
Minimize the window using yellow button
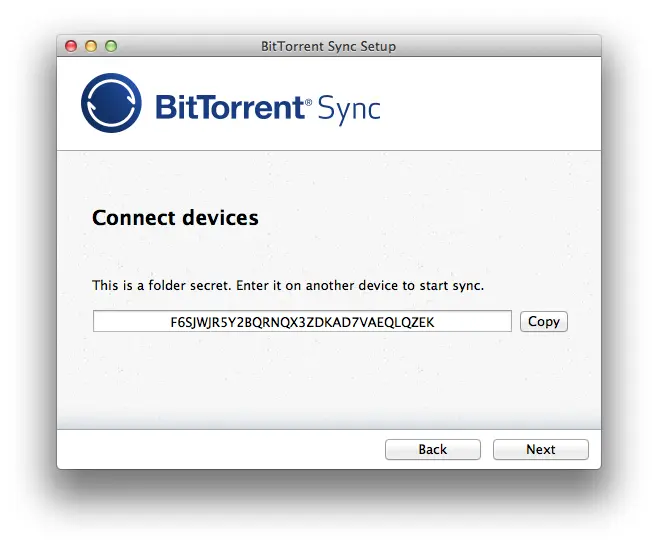coord(91,46)
